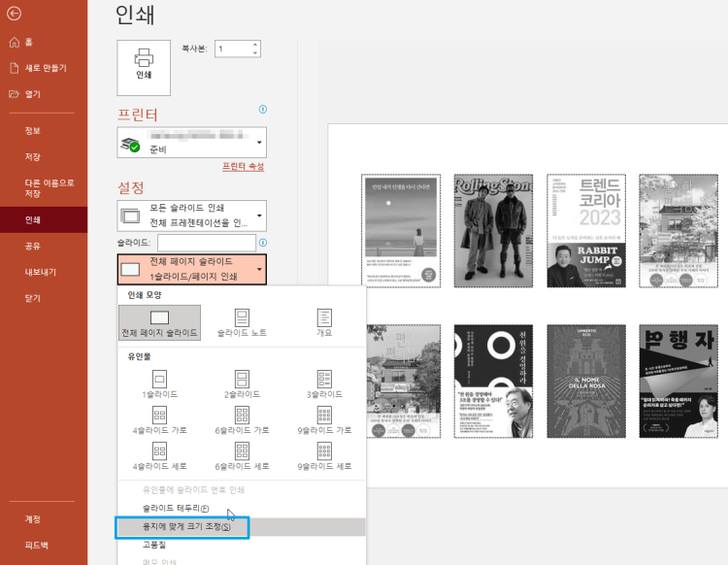Choose 3슬라이드 handout layout
Viewport: 728px width, 565px height.
coord(324,384)
